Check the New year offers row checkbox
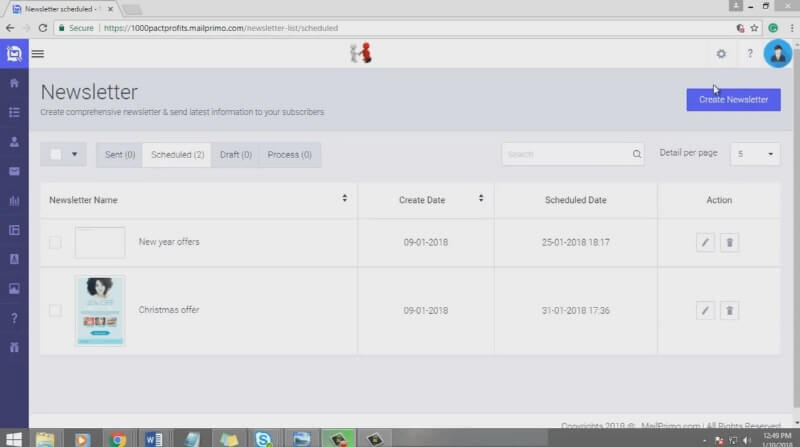800x447 pixels. 55,242
